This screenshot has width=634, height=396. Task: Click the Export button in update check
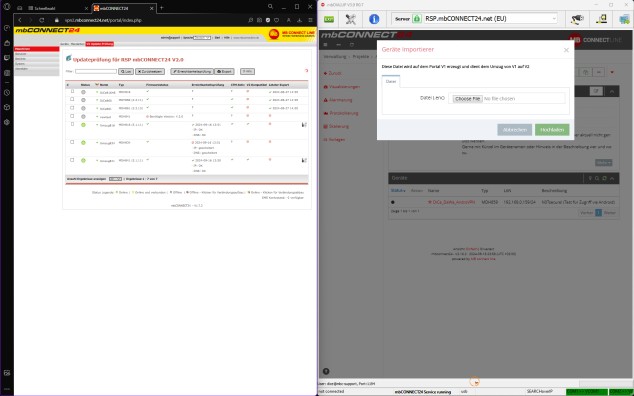(x=224, y=71)
